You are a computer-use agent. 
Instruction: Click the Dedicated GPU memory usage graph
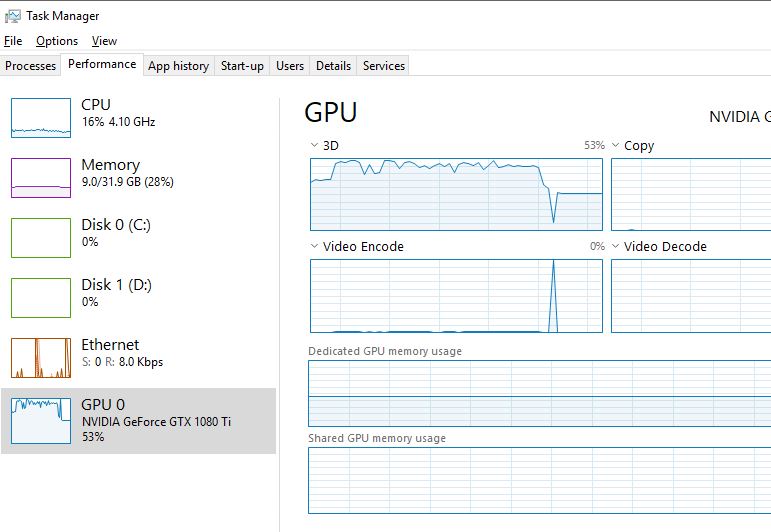pos(539,393)
